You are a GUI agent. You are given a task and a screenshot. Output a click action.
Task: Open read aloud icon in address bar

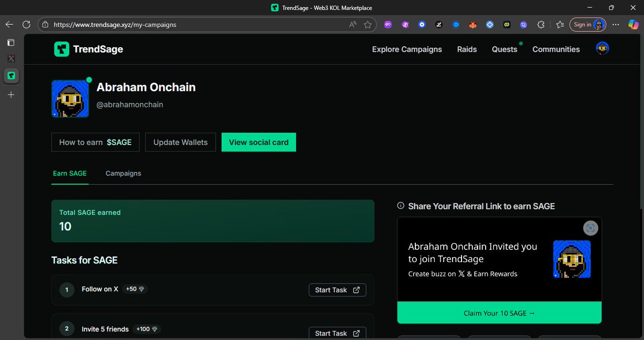click(x=353, y=25)
